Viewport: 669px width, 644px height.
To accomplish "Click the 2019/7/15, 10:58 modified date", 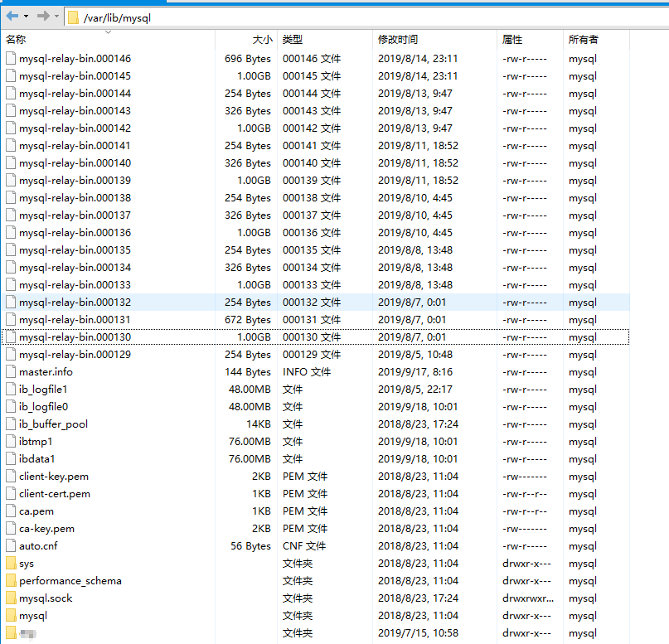I will pos(418,633).
